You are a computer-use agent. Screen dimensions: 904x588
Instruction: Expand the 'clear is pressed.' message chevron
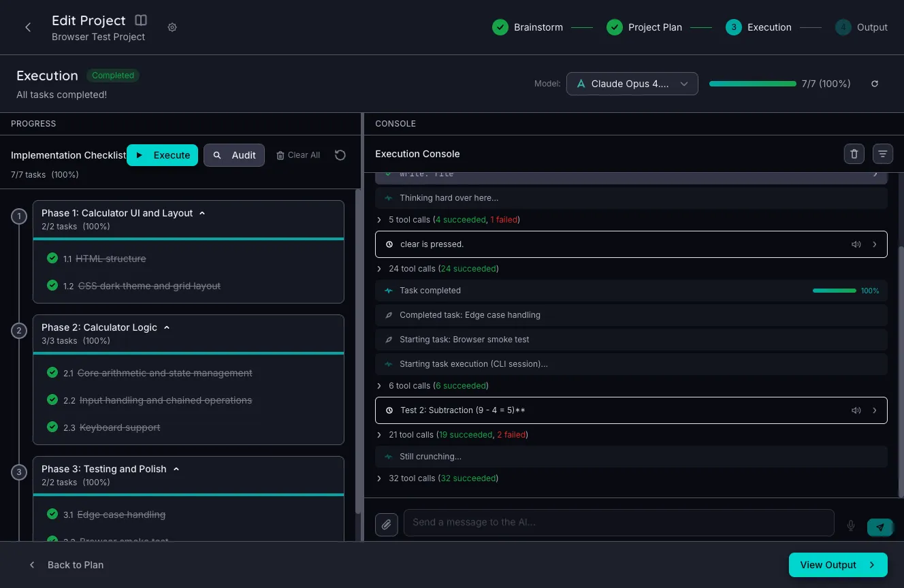pos(875,244)
